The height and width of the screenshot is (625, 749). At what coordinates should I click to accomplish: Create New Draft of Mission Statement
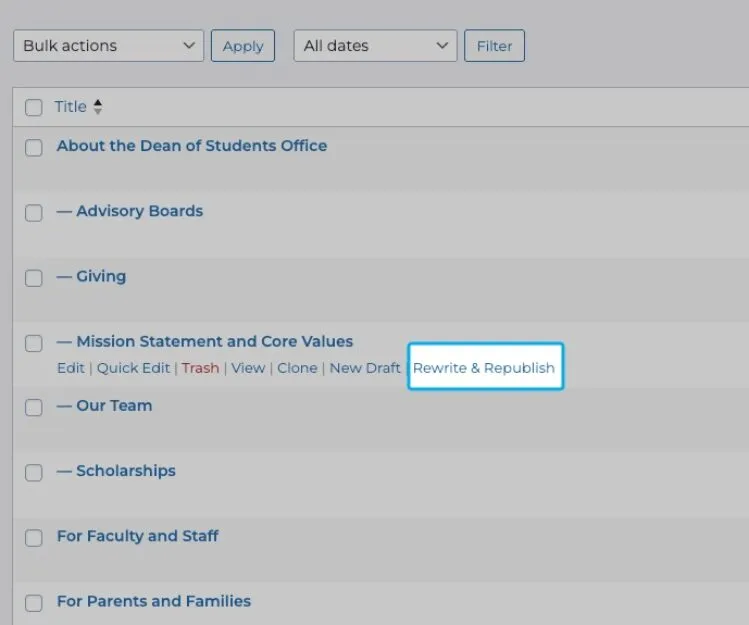click(x=365, y=368)
